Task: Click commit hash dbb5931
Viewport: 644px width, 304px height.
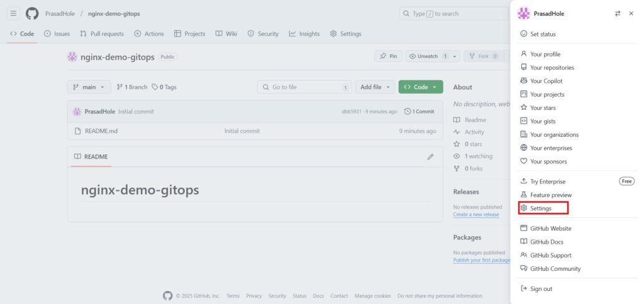Action: click(x=350, y=112)
